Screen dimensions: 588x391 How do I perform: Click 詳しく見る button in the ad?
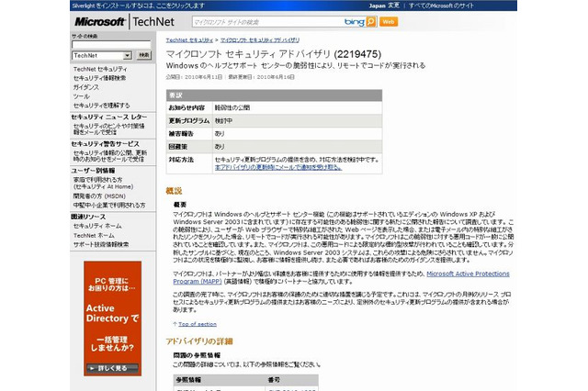(112, 368)
